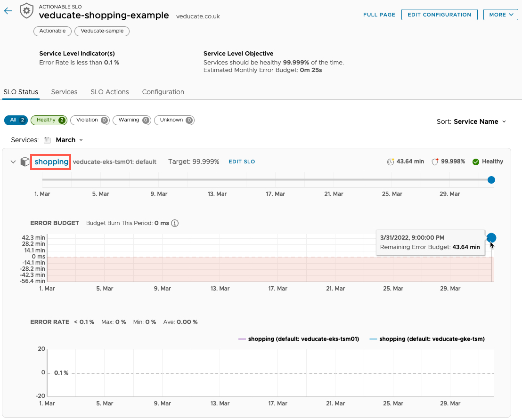Open the SLO Actions tab
Screen dimensions: 522x420
click(109, 92)
